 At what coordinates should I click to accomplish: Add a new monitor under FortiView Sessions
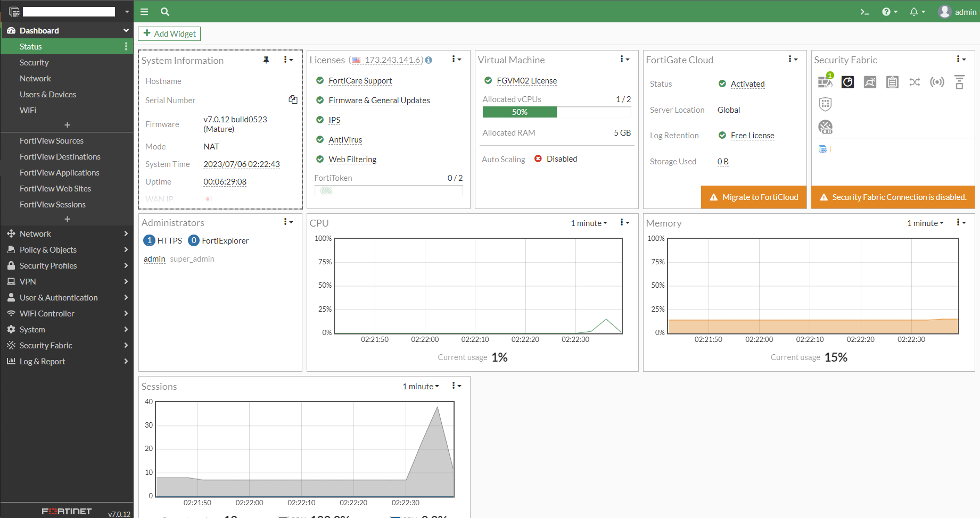(x=67, y=219)
